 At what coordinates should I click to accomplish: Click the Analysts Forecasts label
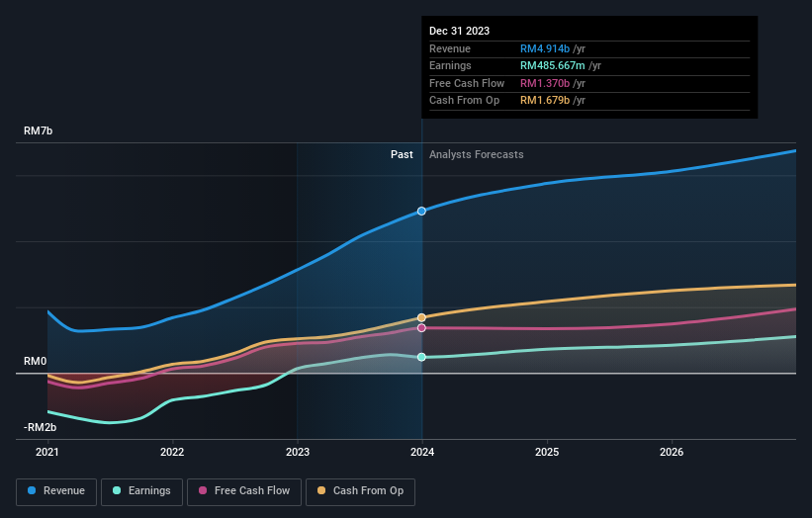tap(477, 155)
